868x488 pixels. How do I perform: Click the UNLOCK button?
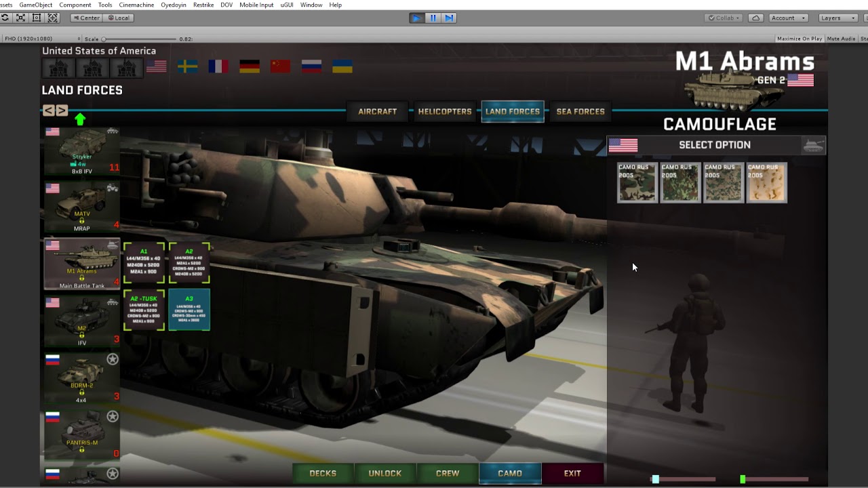tap(385, 474)
